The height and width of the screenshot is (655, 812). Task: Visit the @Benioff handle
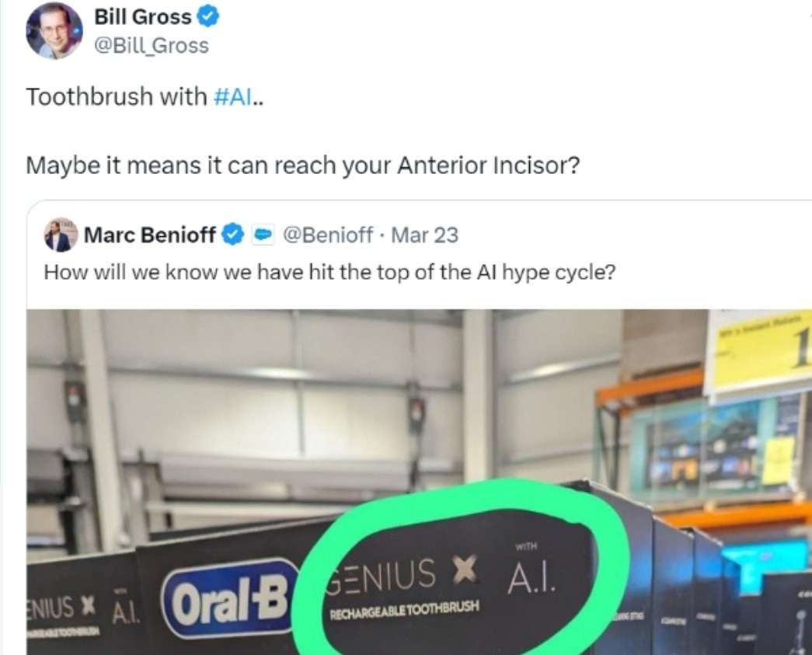(327, 235)
